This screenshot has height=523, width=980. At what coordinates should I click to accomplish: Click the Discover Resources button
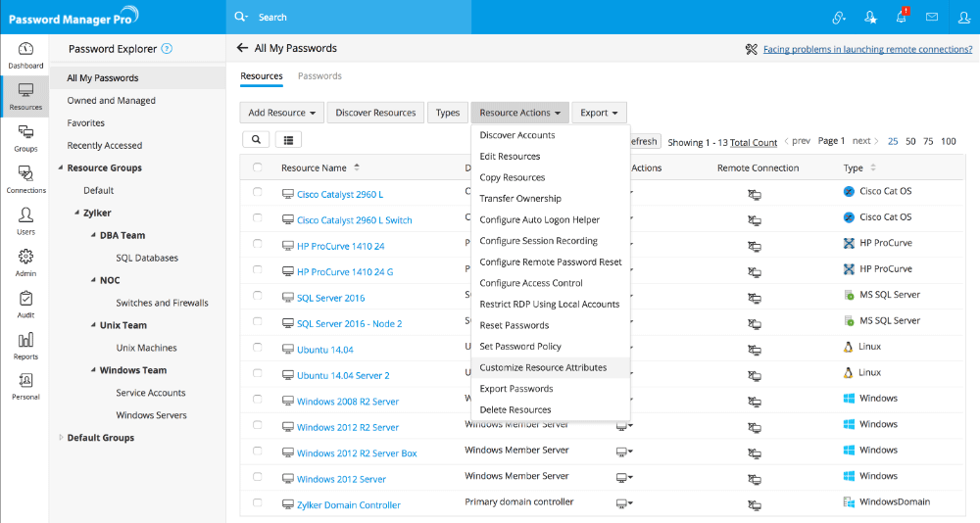point(375,113)
